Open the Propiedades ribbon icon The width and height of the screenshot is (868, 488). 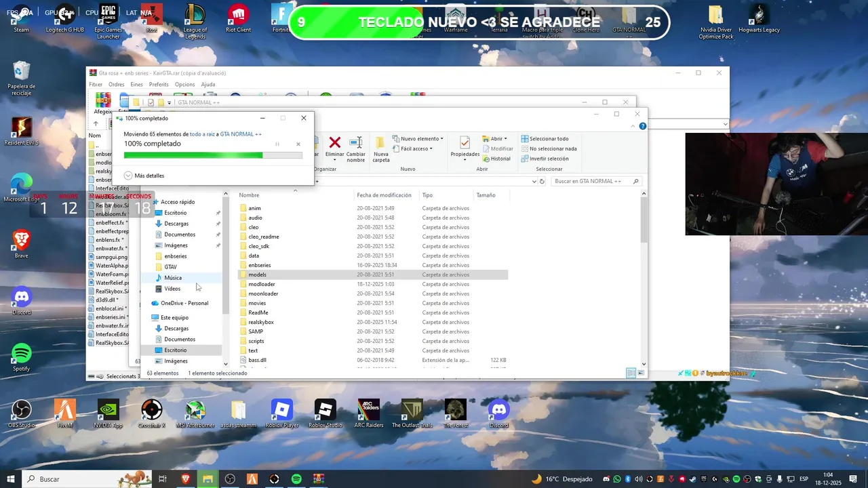pos(465,143)
